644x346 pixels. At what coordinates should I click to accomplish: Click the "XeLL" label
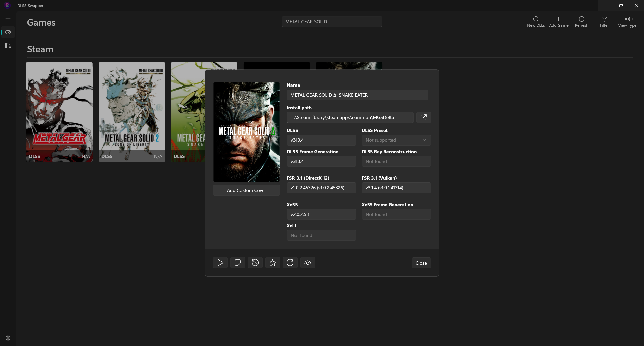[x=292, y=226]
